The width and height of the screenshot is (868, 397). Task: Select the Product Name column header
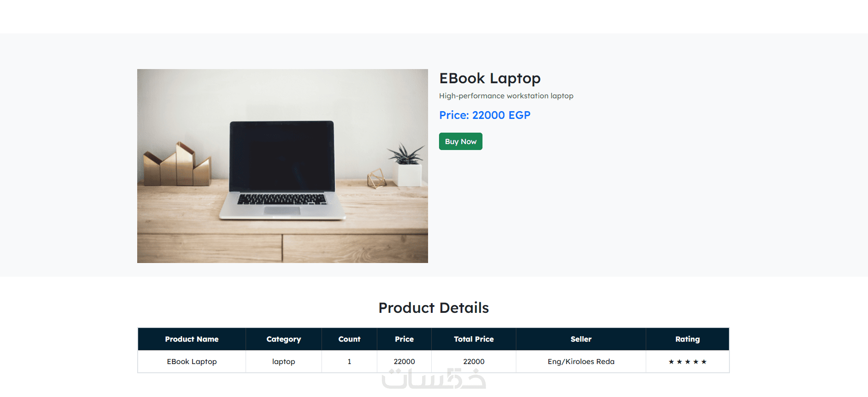[192, 339]
